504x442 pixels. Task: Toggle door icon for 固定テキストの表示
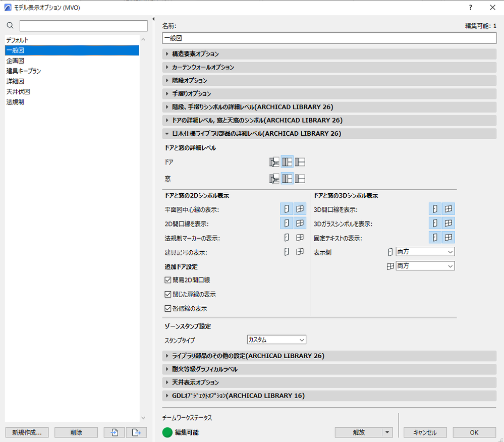[x=435, y=238]
